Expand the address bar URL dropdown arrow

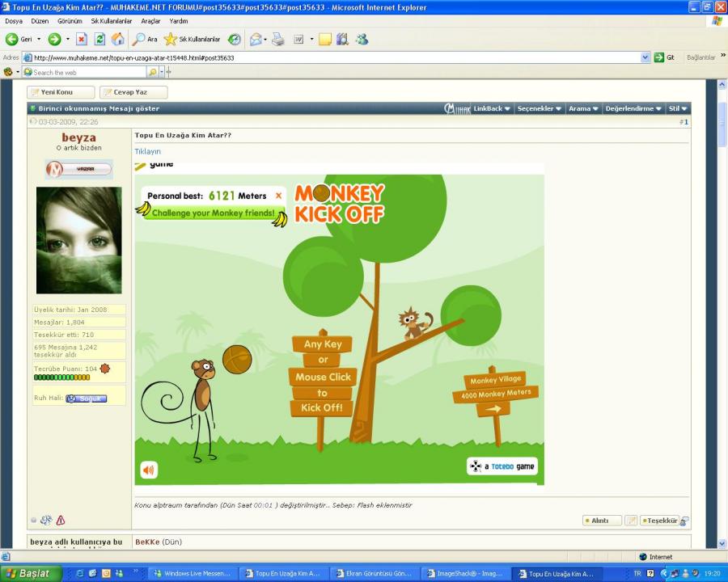point(645,57)
